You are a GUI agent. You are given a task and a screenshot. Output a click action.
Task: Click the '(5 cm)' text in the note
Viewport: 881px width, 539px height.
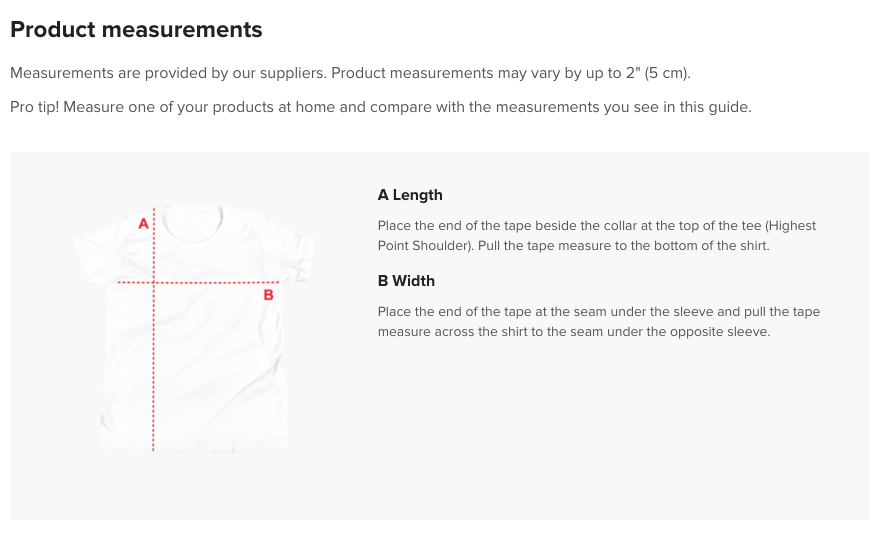tap(667, 74)
